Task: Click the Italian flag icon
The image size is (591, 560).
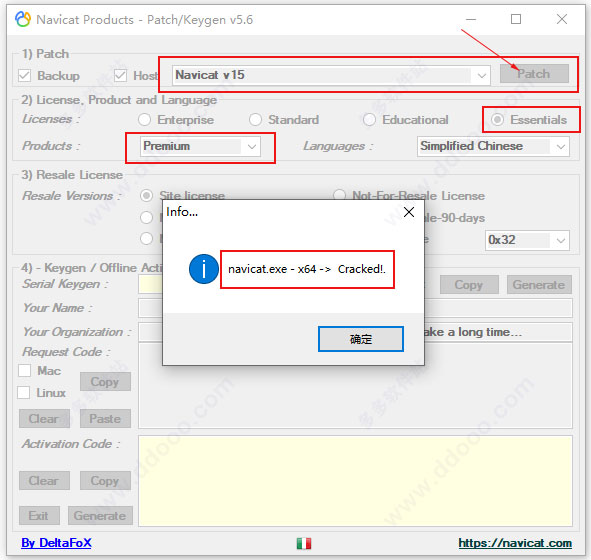Action: tap(304, 543)
